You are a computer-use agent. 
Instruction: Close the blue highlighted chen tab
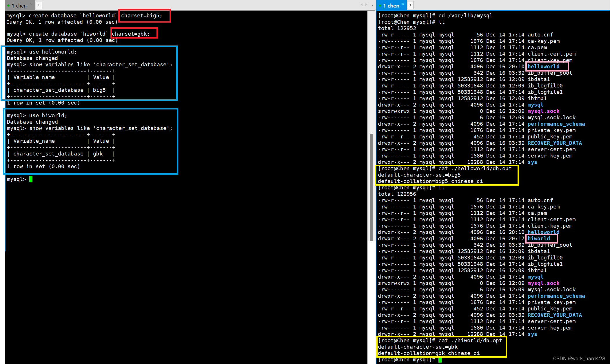[403, 4]
